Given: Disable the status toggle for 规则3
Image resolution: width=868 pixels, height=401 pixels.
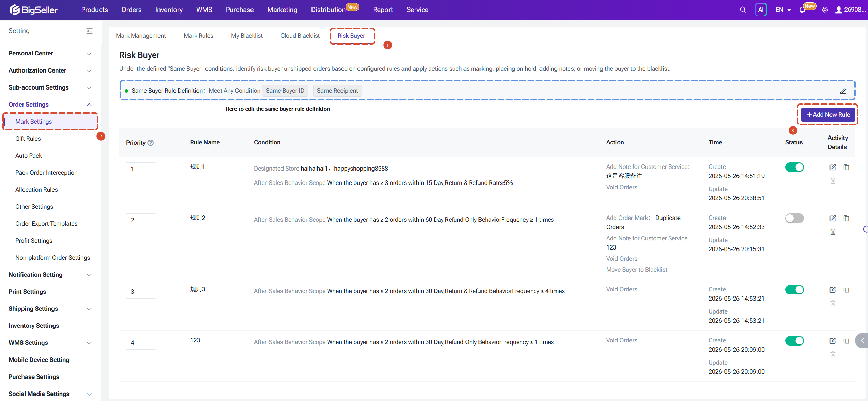Looking at the screenshot, I should click(794, 290).
